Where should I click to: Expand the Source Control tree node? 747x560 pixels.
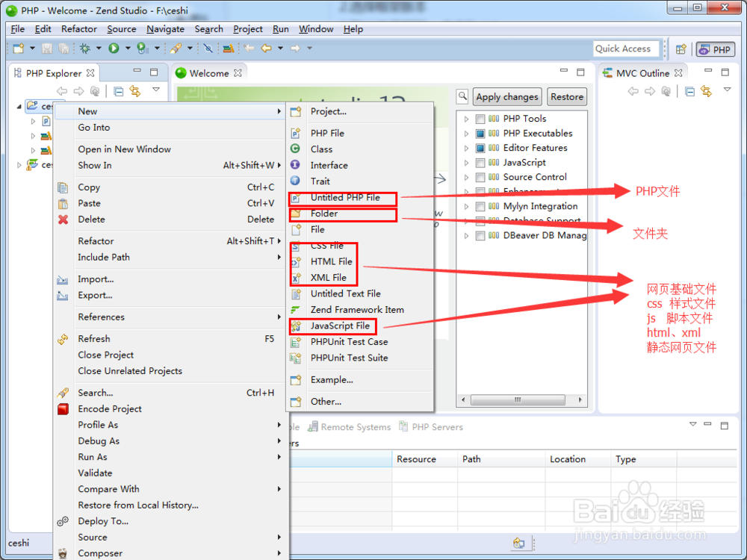click(466, 178)
